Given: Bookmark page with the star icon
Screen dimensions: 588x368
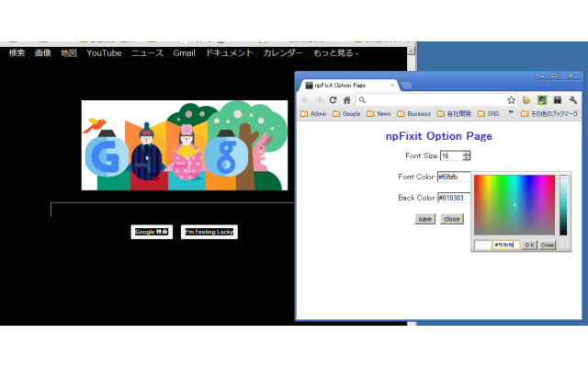Looking at the screenshot, I should [511, 100].
